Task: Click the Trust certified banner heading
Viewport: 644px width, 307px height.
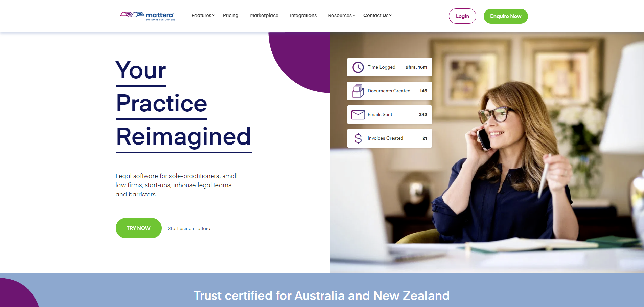Action: [322, 295]
